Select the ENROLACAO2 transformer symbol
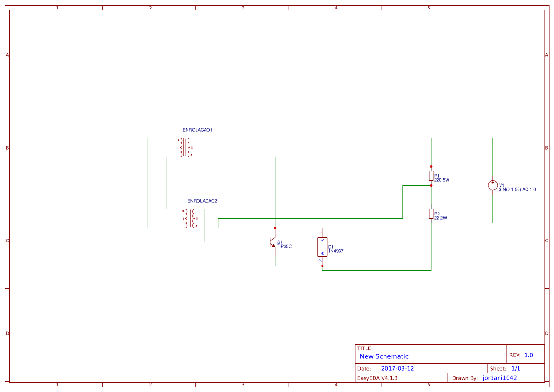This screenshot has height=392, width=554. tap(189, 219)
